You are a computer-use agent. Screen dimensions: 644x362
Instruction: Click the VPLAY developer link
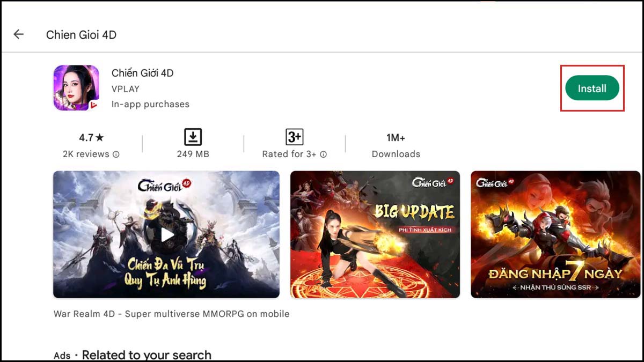[x=126, y=89]
